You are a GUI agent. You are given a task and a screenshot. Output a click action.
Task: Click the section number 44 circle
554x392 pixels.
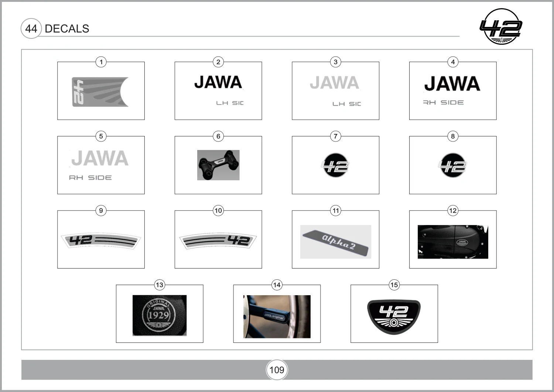31,28
